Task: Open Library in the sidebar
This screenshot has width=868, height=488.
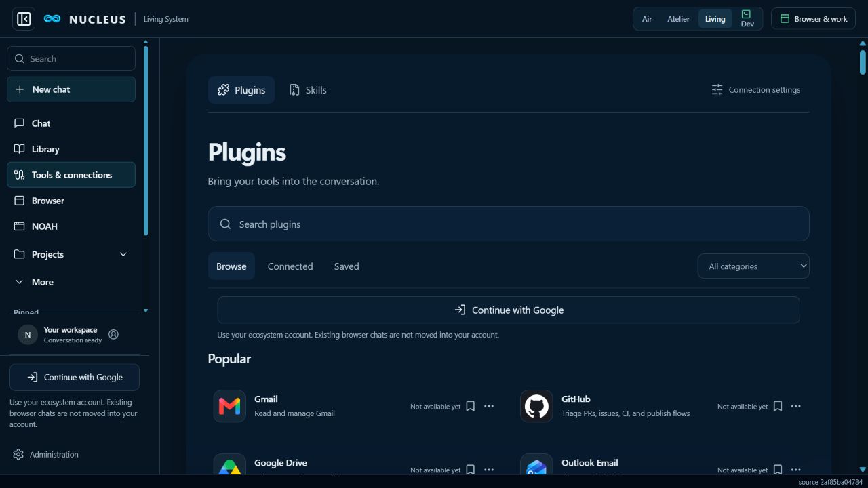Action: pos(71,149)
